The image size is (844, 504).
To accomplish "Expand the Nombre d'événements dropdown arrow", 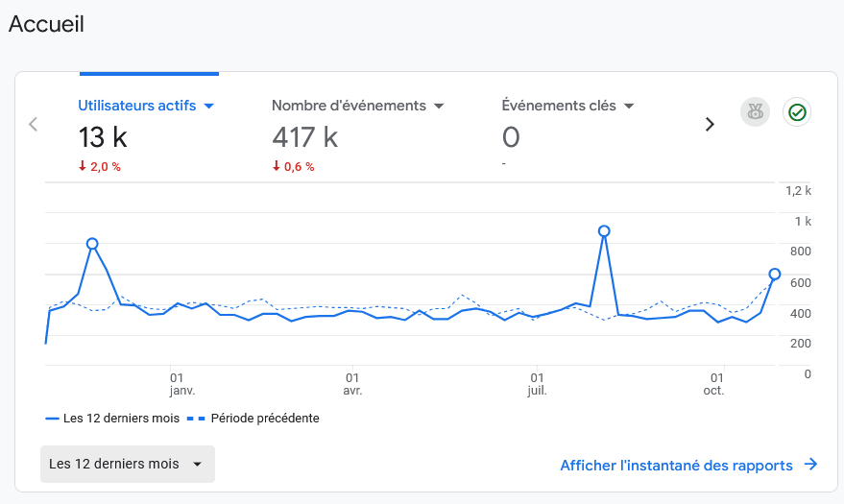I will click(439, 106).
